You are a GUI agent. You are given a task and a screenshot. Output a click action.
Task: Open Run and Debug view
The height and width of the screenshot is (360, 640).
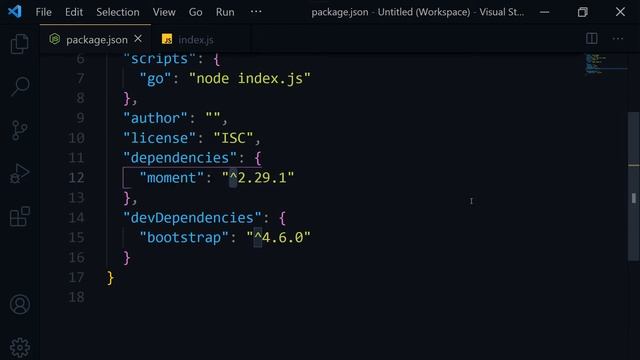(19, 173)
